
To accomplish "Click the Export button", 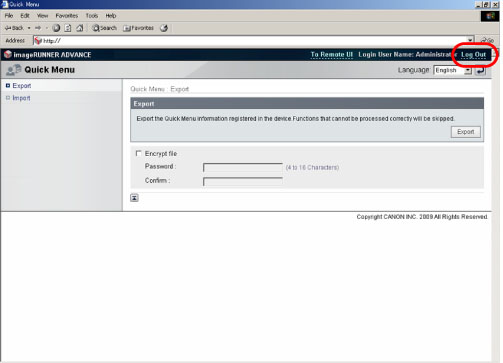I will point(466,132).
